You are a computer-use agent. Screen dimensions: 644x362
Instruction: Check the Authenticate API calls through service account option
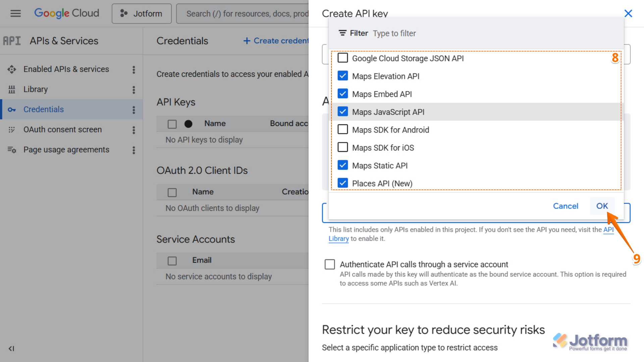(x=330, y=264)
